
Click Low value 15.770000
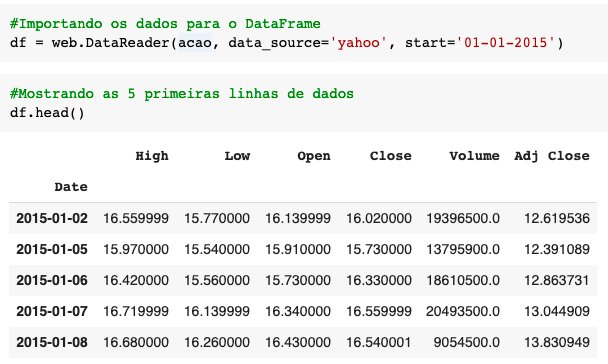click(x=217, y=218)
